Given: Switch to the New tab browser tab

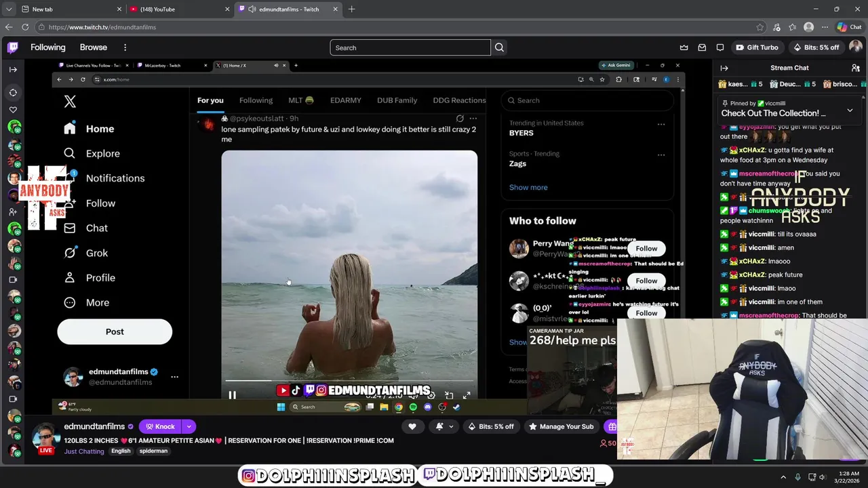Looking at the screenshot, I should (70, 9).
